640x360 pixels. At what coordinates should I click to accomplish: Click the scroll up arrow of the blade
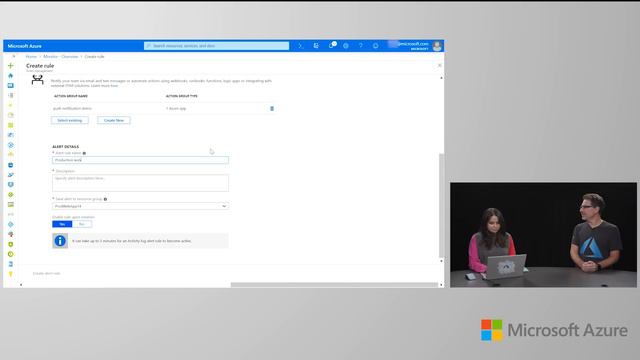tap(441, 78)
